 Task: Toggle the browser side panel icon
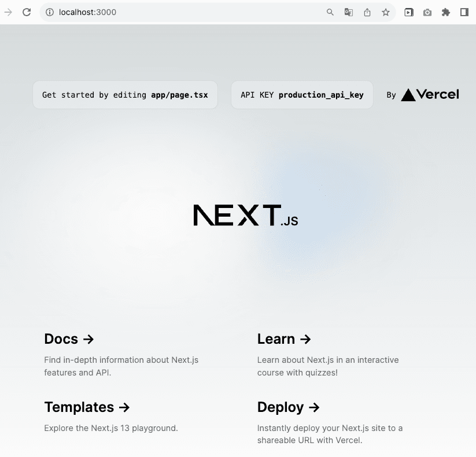pyautogui.click(x=464, y=12)
